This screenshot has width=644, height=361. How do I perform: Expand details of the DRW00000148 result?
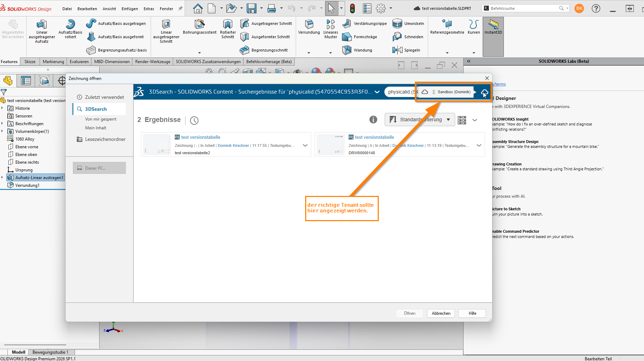[479, 145]
